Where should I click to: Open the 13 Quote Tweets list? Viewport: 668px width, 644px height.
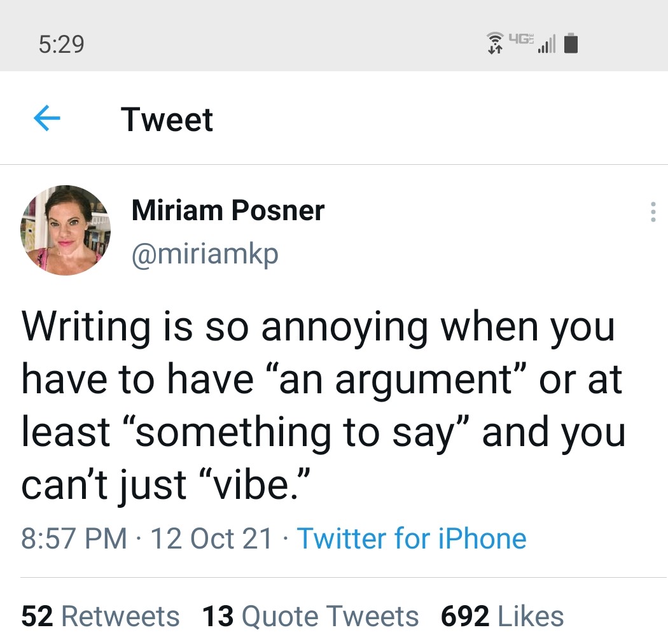(x=310, y=616)
